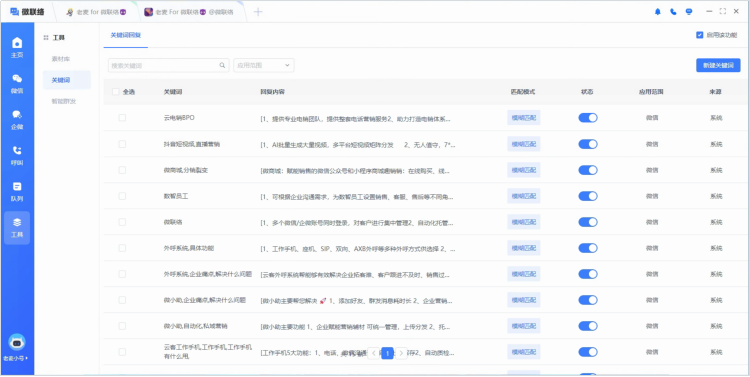Click the phone icon in title bar
This screenshot has height=377, width=750.
click(x=673, y=11)
